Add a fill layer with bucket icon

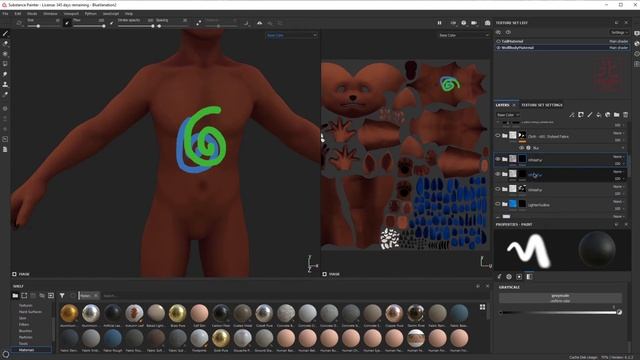coord(599,115)
